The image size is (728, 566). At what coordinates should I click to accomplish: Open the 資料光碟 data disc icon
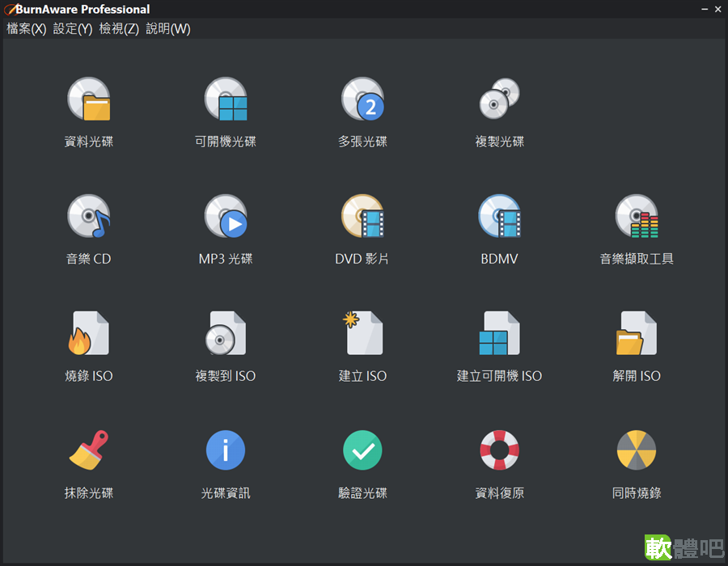click(x=89, y=99)
